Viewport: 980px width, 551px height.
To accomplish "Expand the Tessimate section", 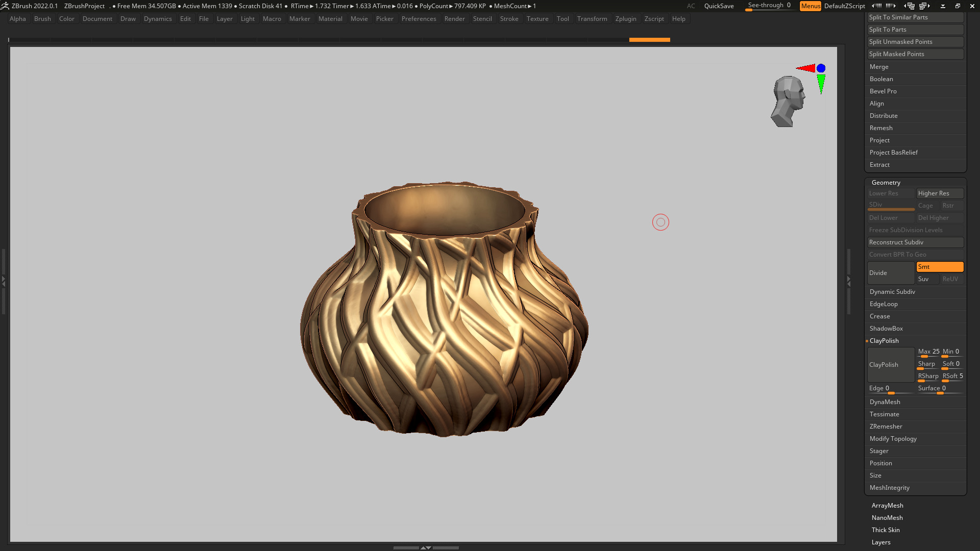I will click(884, 414).
